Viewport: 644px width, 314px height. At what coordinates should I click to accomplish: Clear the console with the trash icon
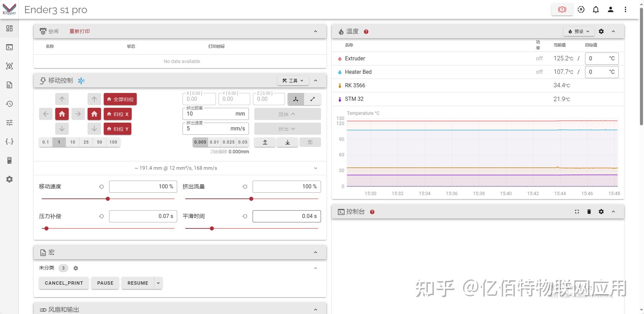(x=589, y=212)
